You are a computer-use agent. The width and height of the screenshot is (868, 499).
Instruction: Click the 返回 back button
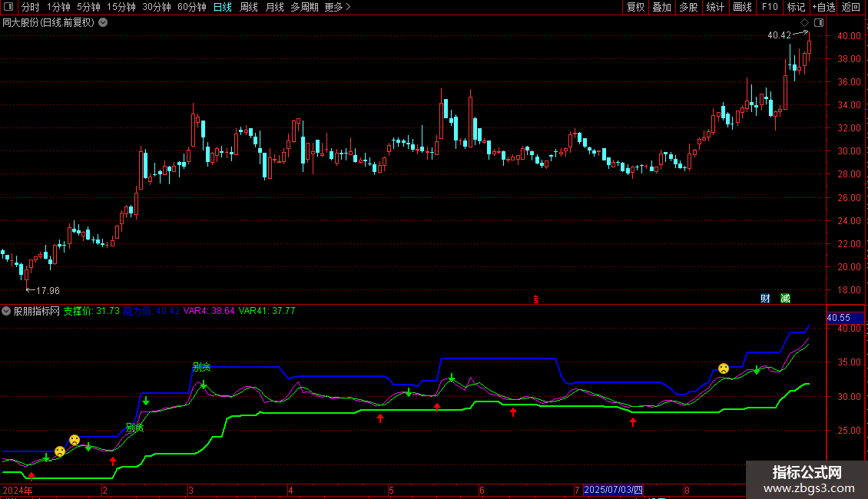[x=851, y=7]
